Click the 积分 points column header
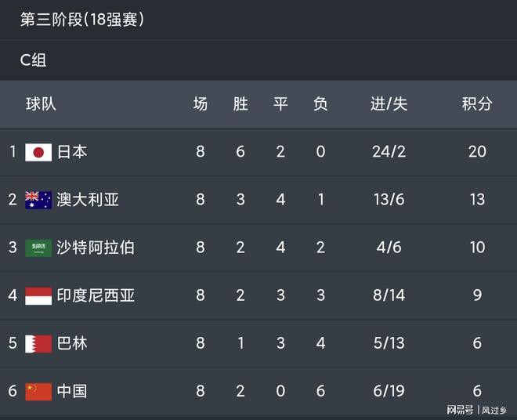 click(x=477, y=103)
